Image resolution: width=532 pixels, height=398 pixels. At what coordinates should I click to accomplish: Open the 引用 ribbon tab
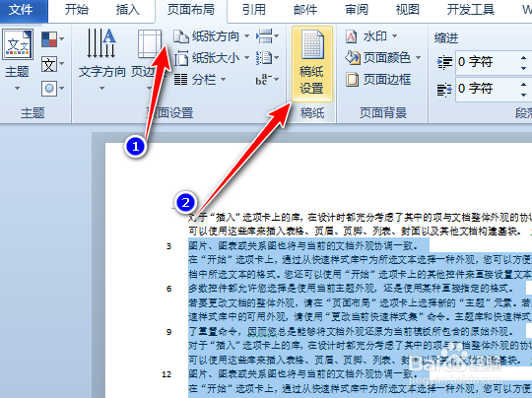254,10
